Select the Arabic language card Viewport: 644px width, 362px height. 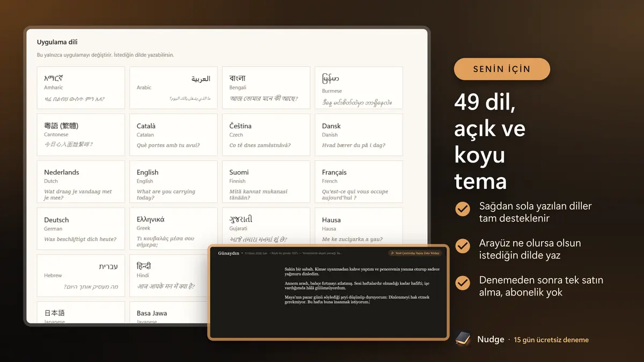coord(173,88)
